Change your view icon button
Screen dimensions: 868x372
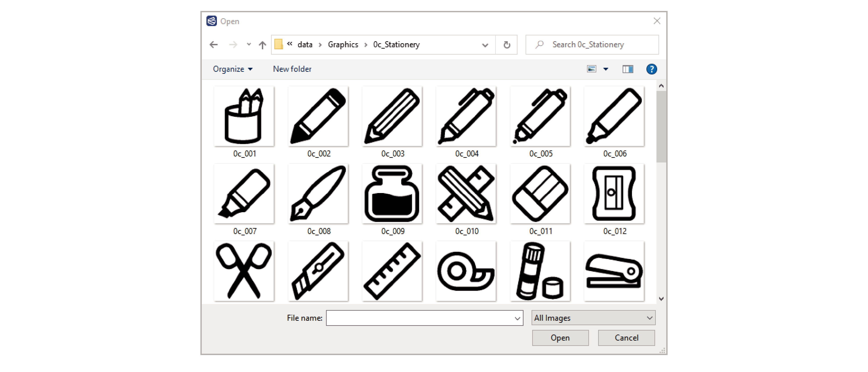pyautogui.click(x=591, y=69)
